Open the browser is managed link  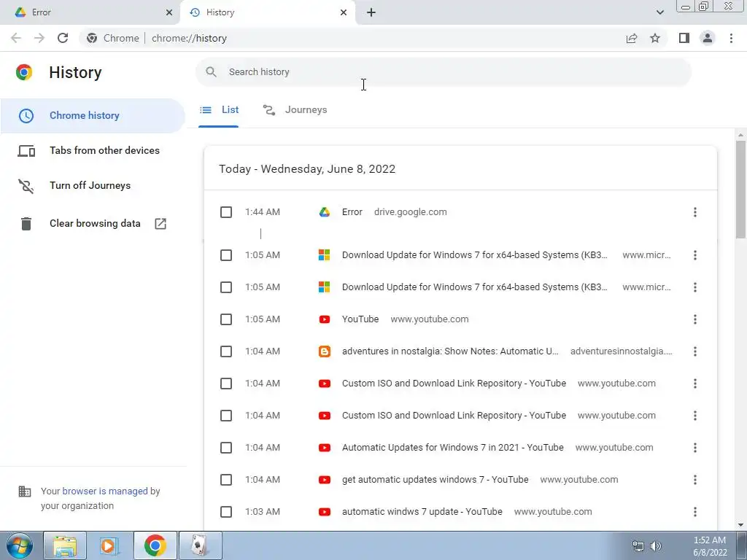(x=105, y=491)
